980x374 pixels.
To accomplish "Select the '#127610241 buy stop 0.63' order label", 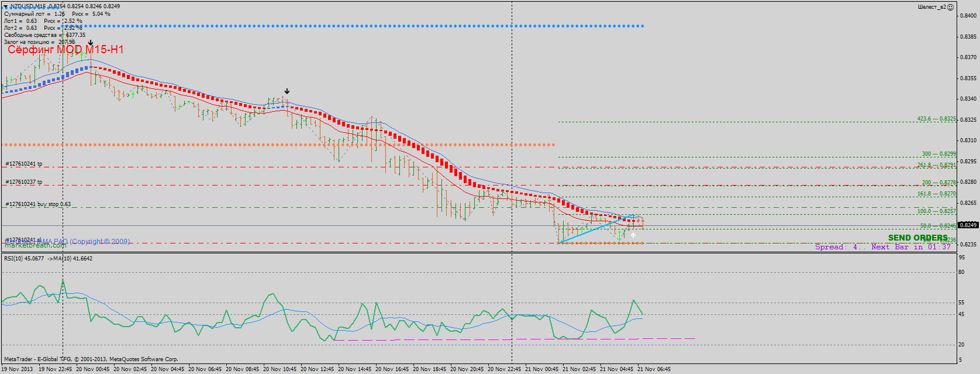I will point(38,204).
